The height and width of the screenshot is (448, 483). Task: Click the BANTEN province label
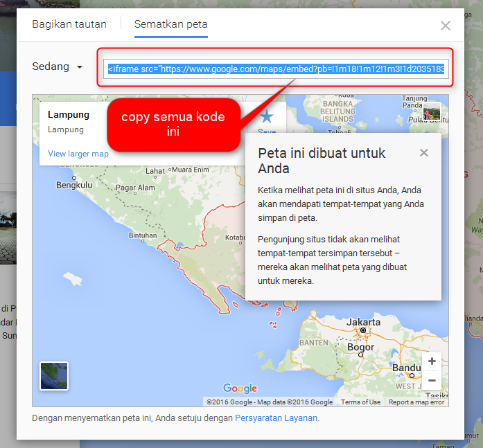[x=314, y=343]
